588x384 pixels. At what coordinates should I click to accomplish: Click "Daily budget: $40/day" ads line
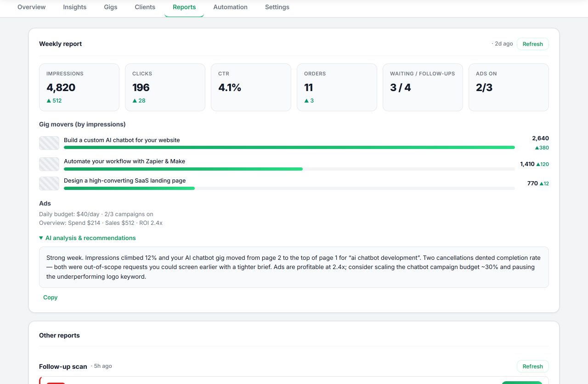(96, 214)
